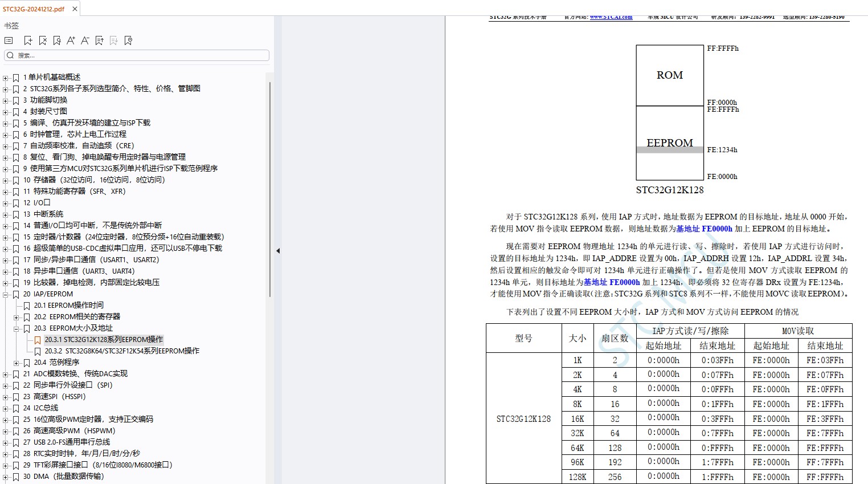Click the 'EEPROM' label in the memory diagram
The image size is (868, 484).
670,143
